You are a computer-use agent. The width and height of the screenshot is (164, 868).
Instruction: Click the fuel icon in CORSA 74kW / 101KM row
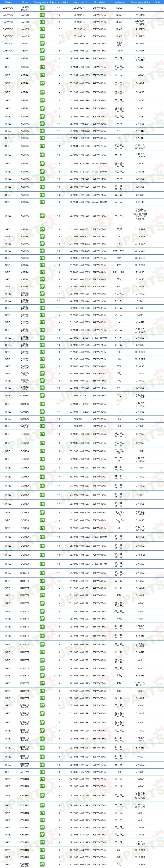point(42,564)
